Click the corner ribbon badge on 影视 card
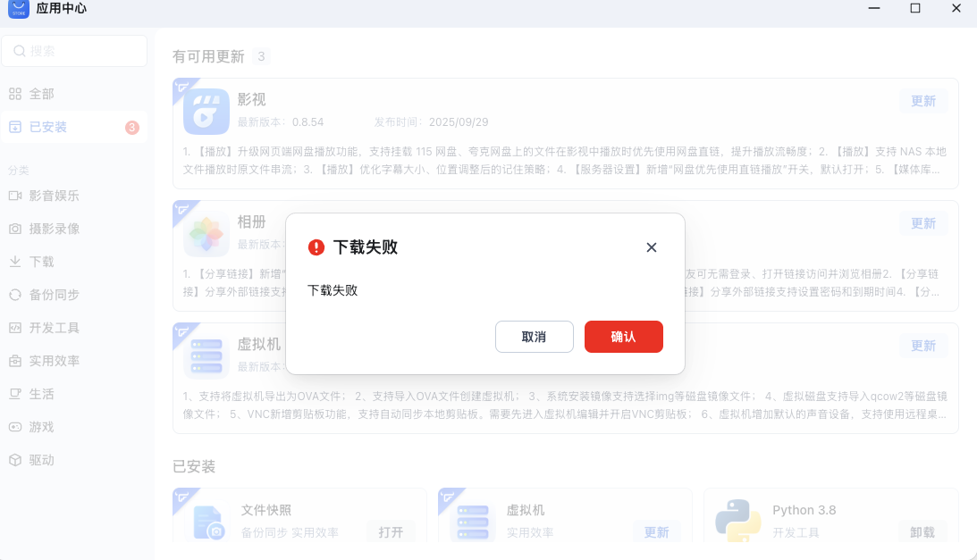 (184, 88)
